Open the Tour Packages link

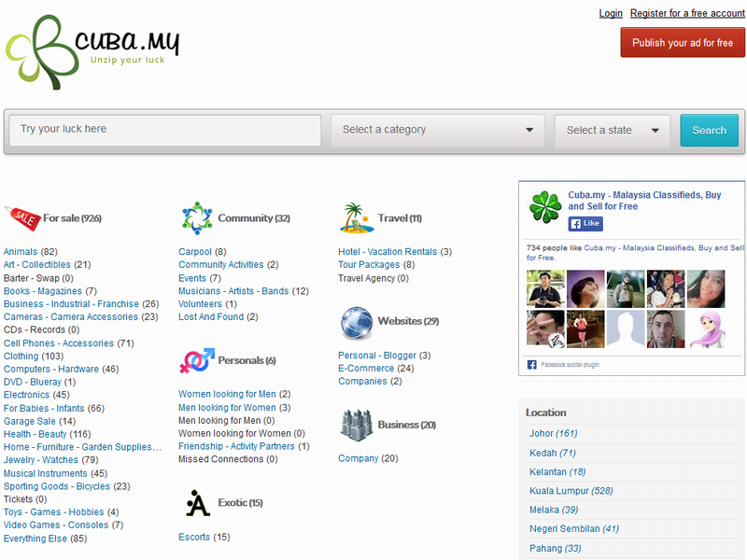pyautogui.click(x=369, y=264)
